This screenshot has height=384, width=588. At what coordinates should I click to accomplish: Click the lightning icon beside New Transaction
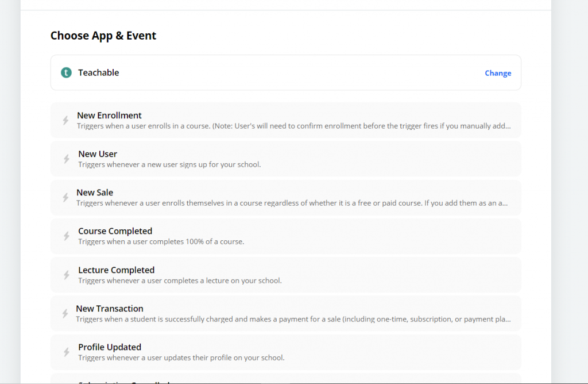[x=65, y=313]
